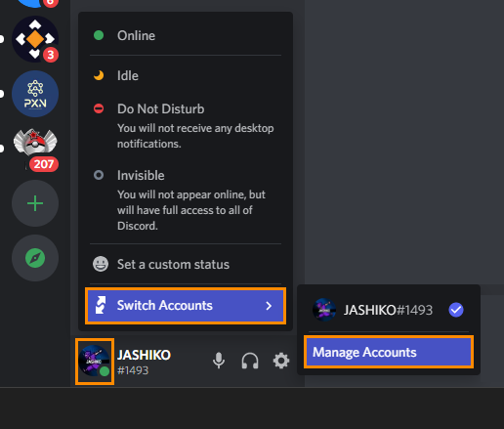Click the red 3 badge on the diamond server
The image size is (504, 429).
tap(51, 55)
